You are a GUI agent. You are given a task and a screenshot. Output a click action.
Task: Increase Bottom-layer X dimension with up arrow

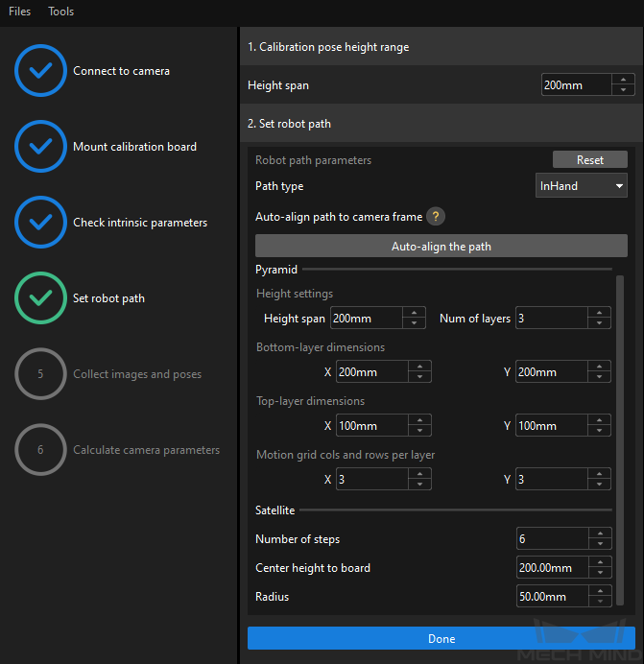tap(419, 367)
